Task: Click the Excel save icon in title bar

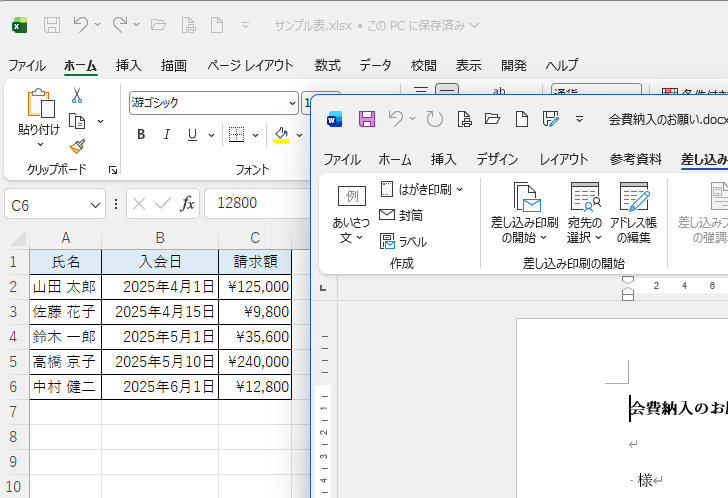Action: tap(52, 25)
